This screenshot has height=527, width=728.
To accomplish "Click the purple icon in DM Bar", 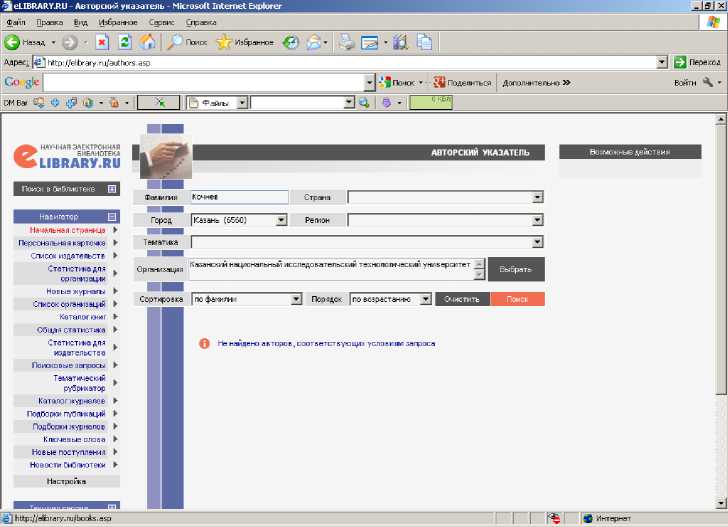I will click(386, 103).
